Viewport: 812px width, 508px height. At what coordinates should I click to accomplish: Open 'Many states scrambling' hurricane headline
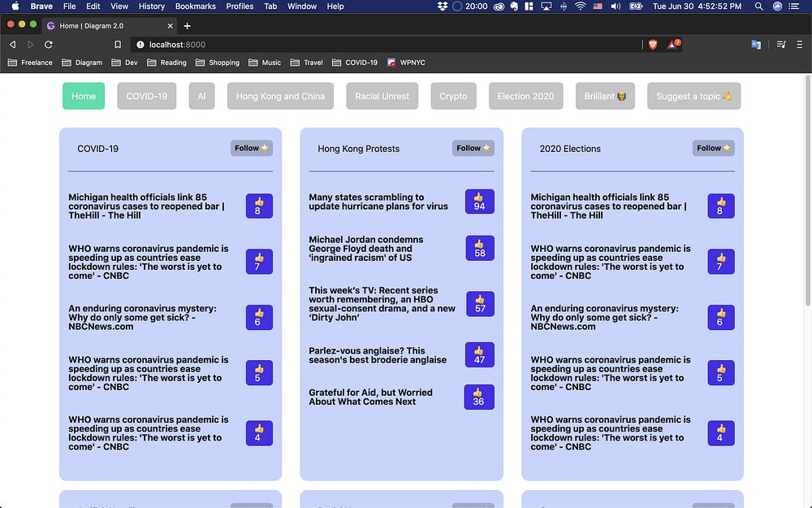(x=378, y=202)
